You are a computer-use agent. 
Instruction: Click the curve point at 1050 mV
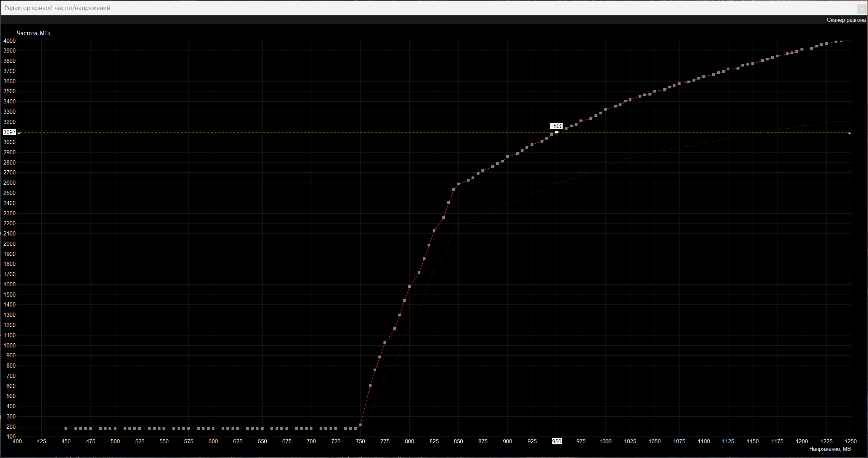pyautogui.click(x=655, y=91)
